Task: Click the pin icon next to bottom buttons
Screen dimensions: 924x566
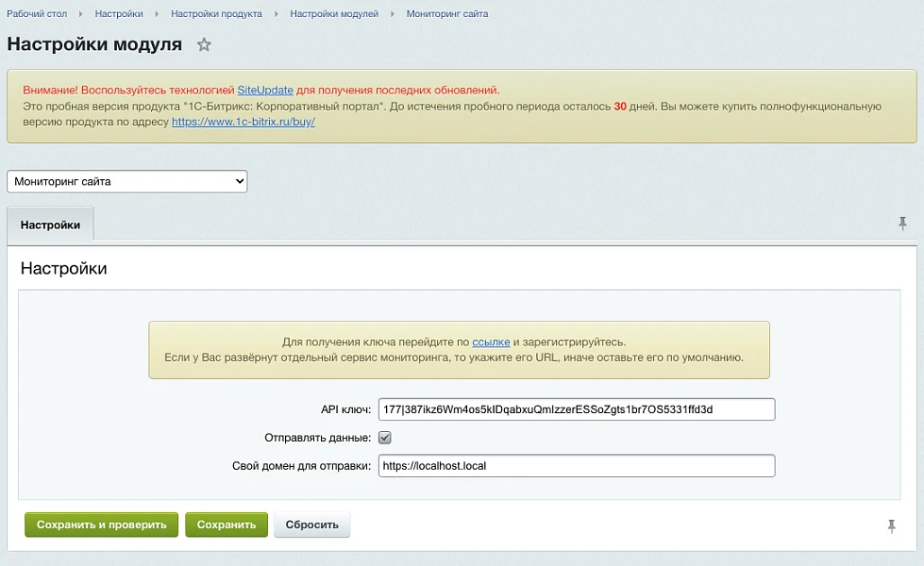Action: [x=892, y=526]
